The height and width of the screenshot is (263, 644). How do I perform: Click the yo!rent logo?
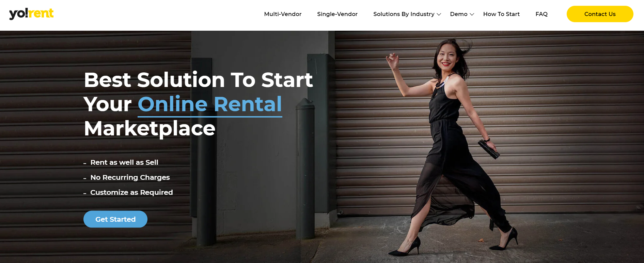[31, 14]
